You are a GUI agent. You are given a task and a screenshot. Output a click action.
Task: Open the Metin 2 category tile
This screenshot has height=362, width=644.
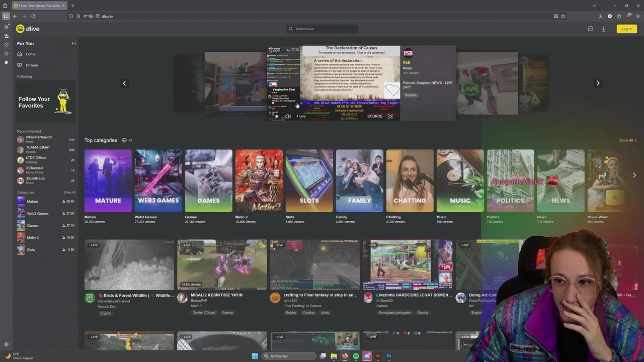[259, 180]
